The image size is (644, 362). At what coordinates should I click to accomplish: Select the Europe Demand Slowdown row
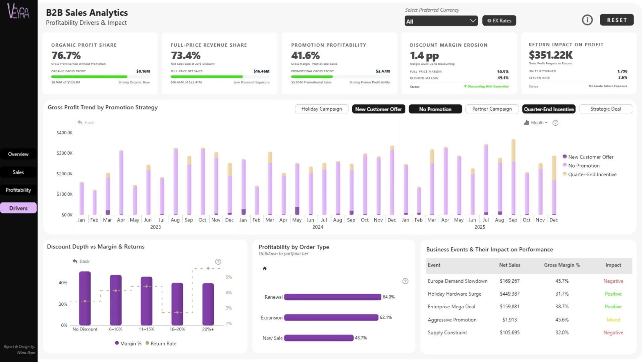coord(529,281)
